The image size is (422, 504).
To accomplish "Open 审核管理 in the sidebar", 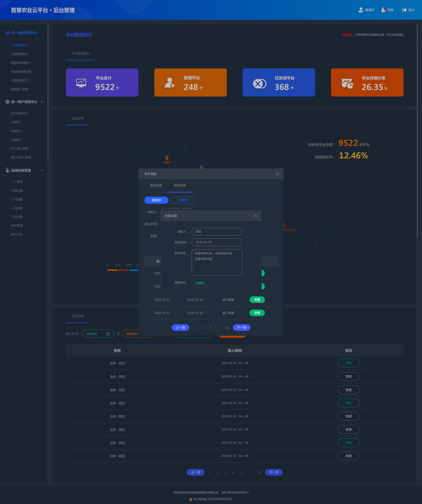I will [x=17, y=225].
